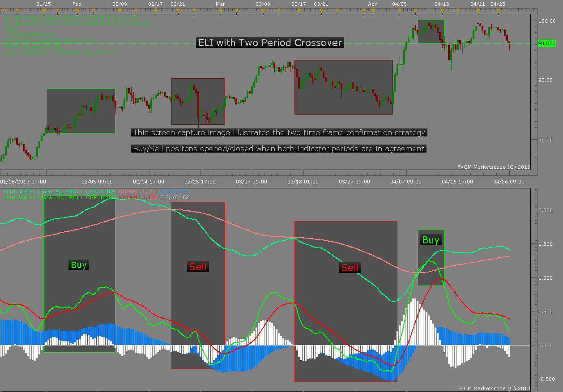Select the first HEIKIN-ASHI SIGNAL WITHOUT FILTERING label
563x392 pixels.
72,17
